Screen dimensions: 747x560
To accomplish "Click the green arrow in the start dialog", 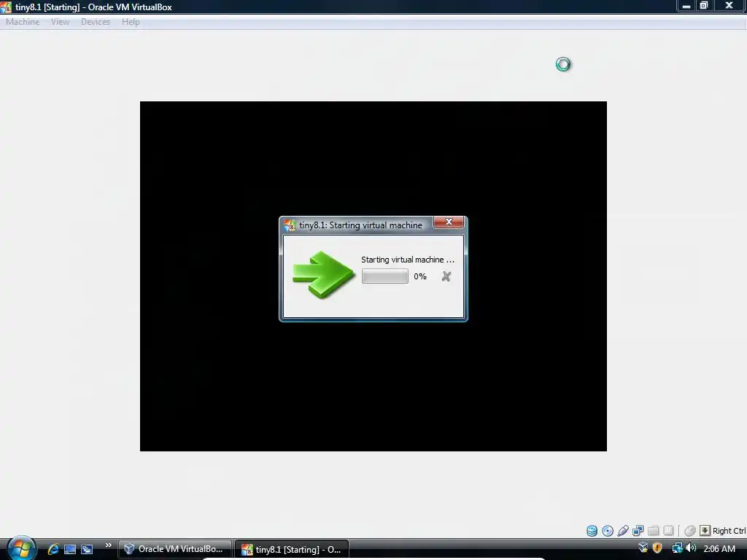I will (x=323, y=275).
